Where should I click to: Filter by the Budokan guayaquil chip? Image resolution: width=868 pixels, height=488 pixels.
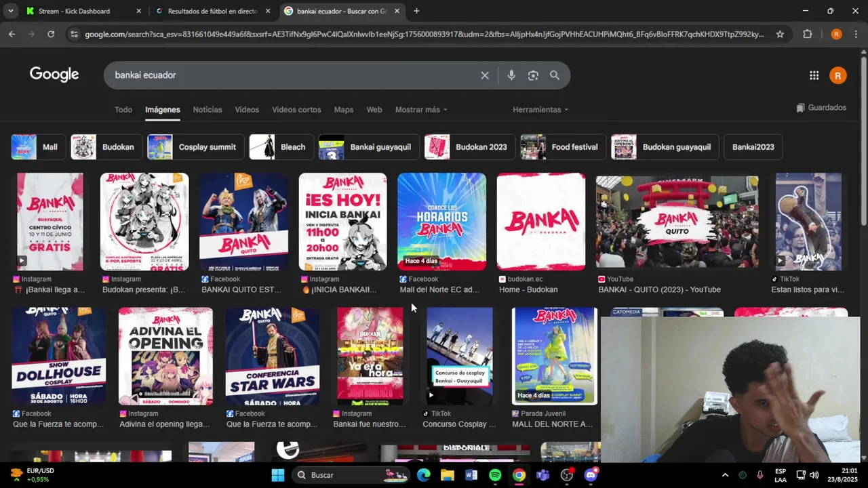click(x=665, y=147)
